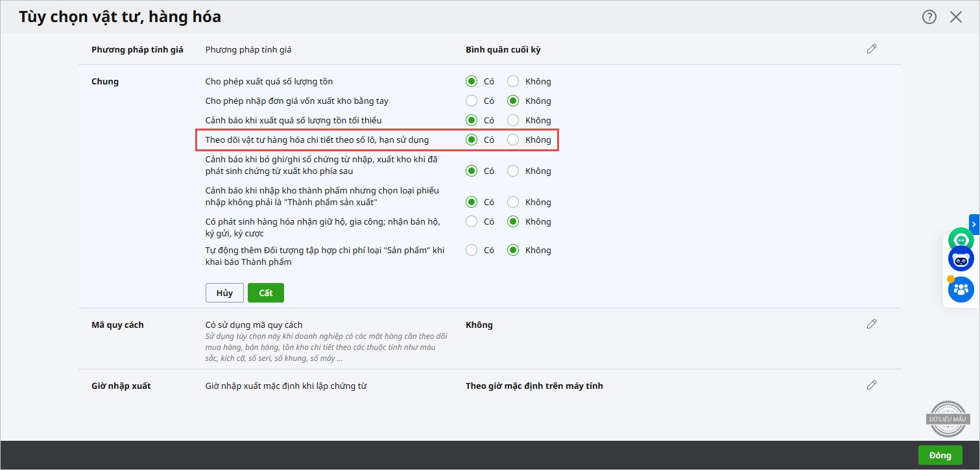Click the green Cất save button
The height and width of the screenshot is (470, 980).
(x=265, y=293)
